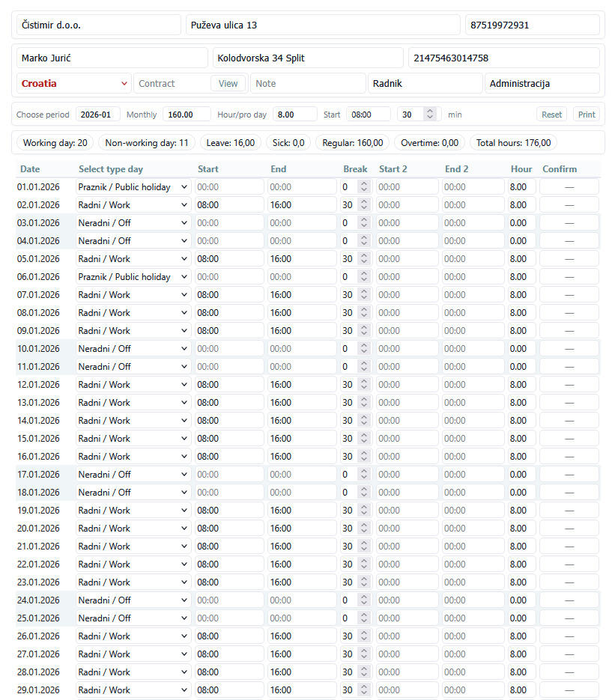Click the Leave: 16,00 summary
This screenshot has height=700, width=615.
pos(231,143)
